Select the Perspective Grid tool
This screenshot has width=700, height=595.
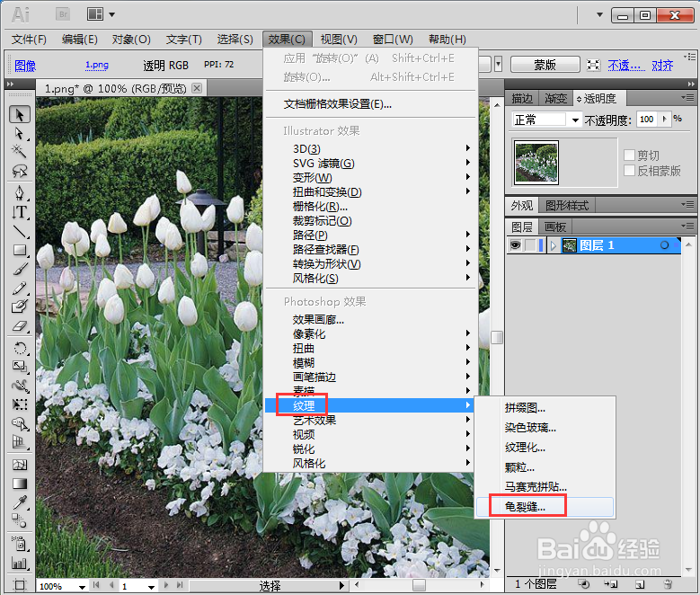(x=19, y=442)
